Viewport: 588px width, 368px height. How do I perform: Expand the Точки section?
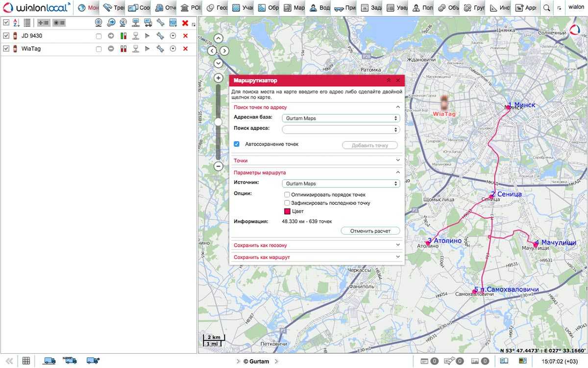(x=317, y=160)
